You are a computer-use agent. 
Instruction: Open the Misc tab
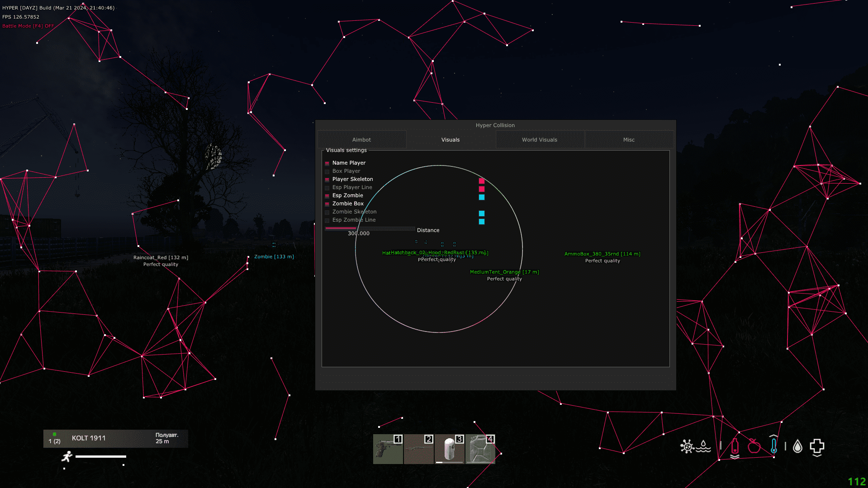(x=628, y=140)
